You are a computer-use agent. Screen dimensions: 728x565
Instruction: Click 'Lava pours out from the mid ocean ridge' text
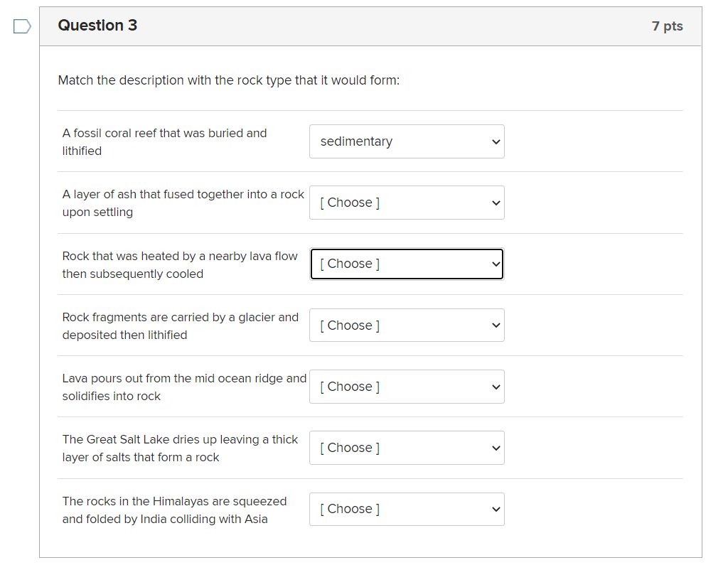[184, 387]
